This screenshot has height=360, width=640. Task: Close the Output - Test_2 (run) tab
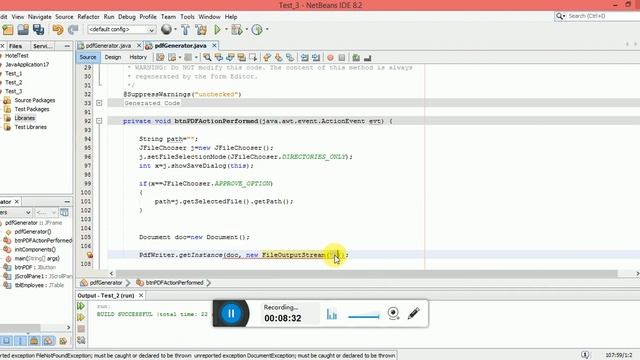(141, 296)
